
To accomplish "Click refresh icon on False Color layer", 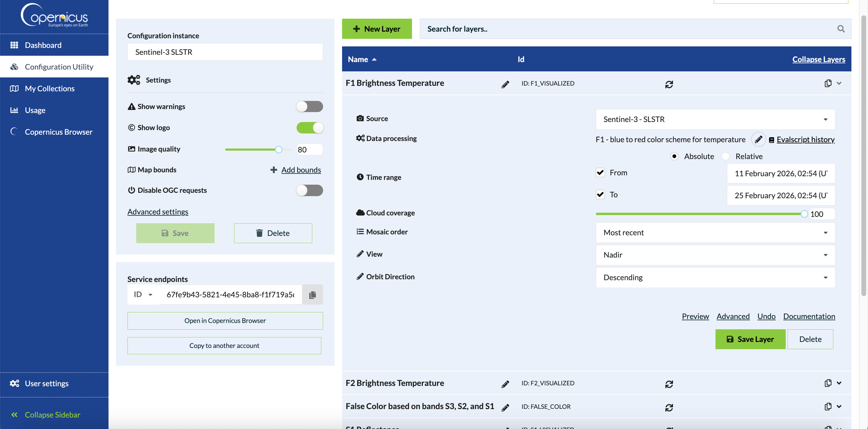I will point(669,407).
